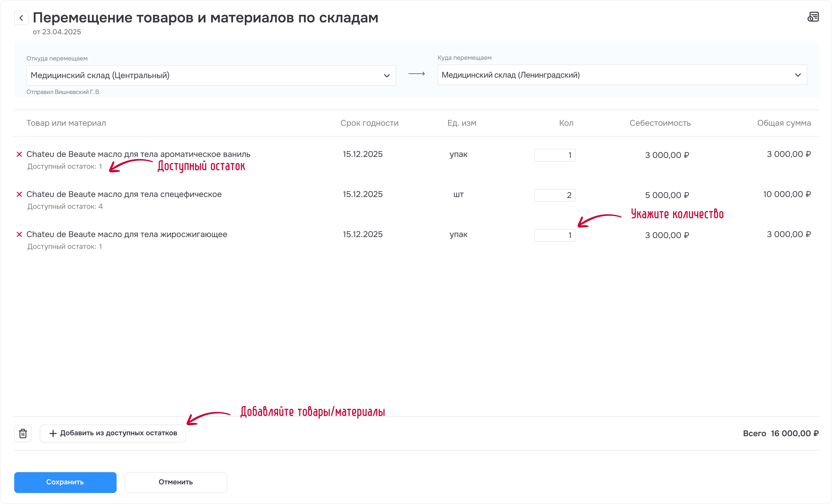832x504 pixels.
Task: Click the шт unit cell
Action: (458, 195)
